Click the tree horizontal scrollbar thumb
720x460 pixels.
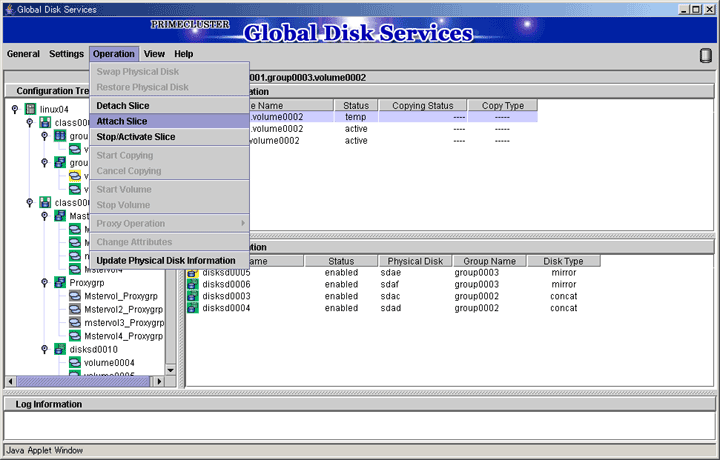[x=83, y=381]
